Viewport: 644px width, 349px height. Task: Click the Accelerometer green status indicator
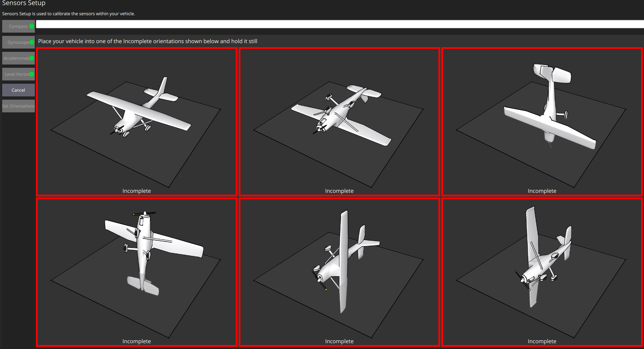(x=32, y=58)
